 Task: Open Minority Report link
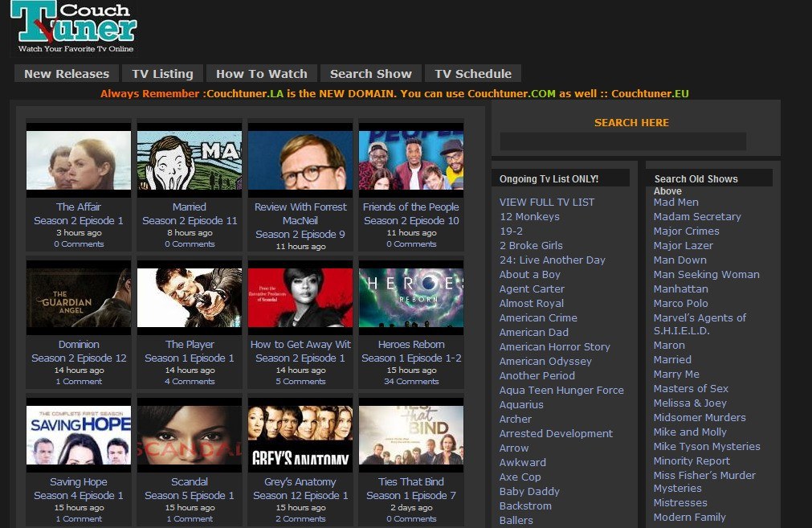pos(692,461)
